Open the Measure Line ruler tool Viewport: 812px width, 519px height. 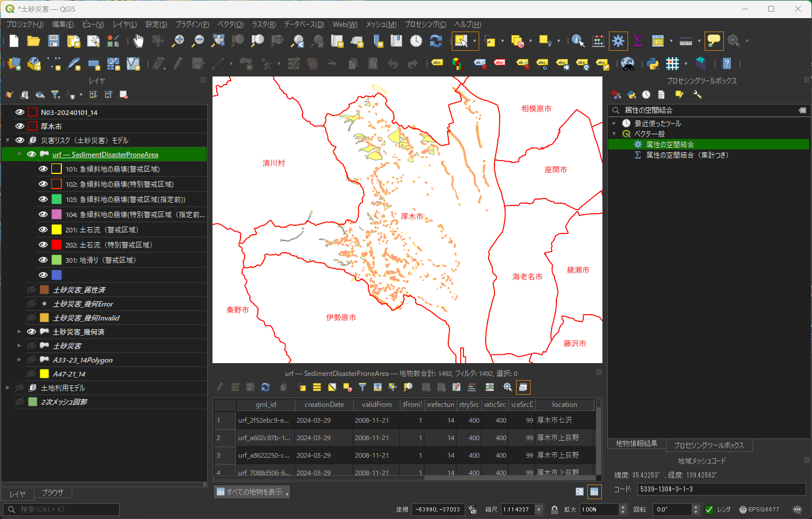(x=686, y=41)
